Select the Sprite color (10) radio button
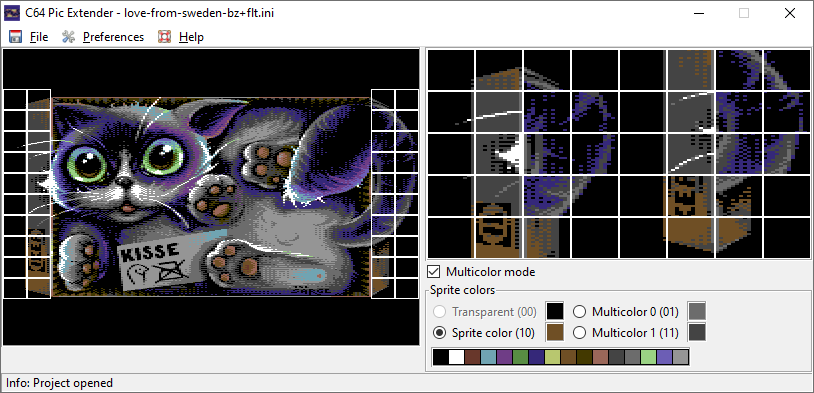814x393 pixels. click(x=440, y=332)
